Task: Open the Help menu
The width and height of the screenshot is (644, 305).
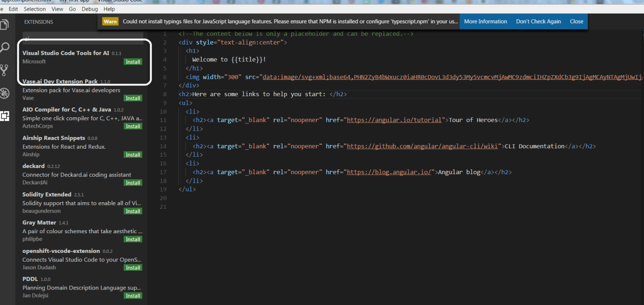Action: (109, 9)
